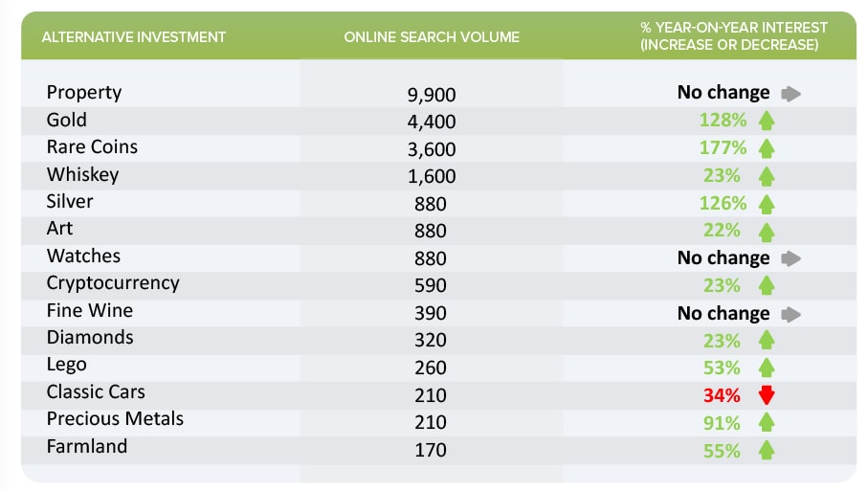
Task: Select the Classic Cars label
Action: point(96,391)
